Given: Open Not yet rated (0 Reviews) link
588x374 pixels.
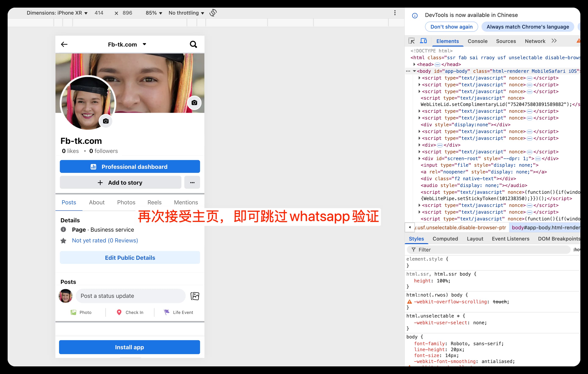Looking at the screenshot, I should 105,240.
